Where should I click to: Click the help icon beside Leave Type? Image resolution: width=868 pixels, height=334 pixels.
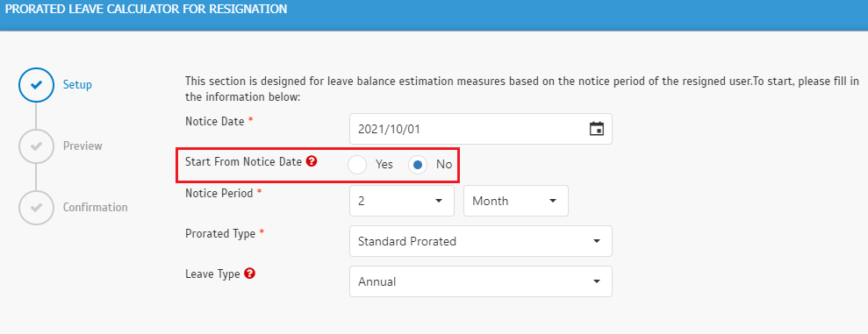point(249,274)
